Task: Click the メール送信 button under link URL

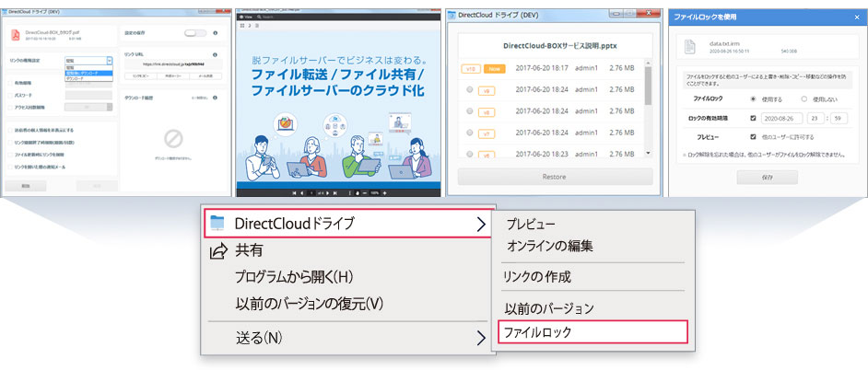Action: point(205,76)
